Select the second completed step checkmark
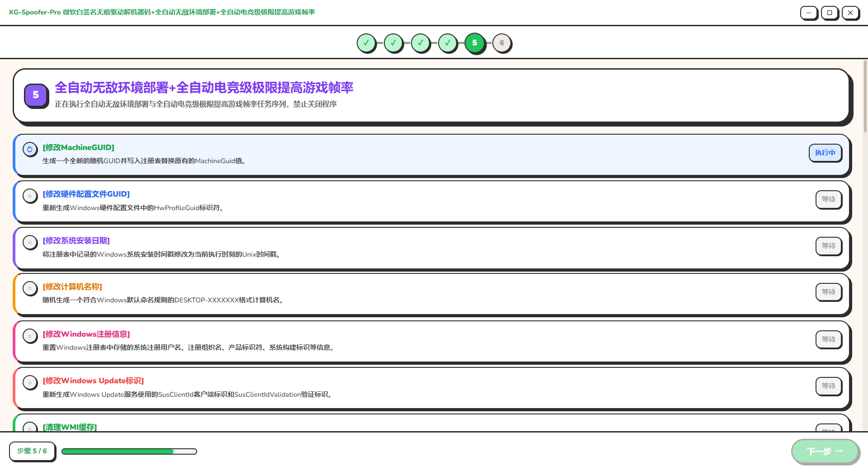Image resolution: width=868 pixels, height=470 pixels. tap(393, 43)
